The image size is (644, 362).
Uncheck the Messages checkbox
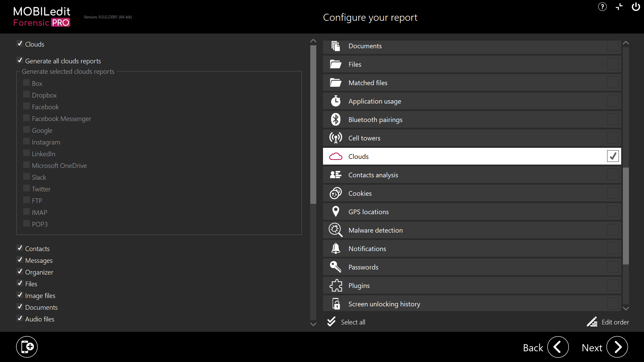20,260
